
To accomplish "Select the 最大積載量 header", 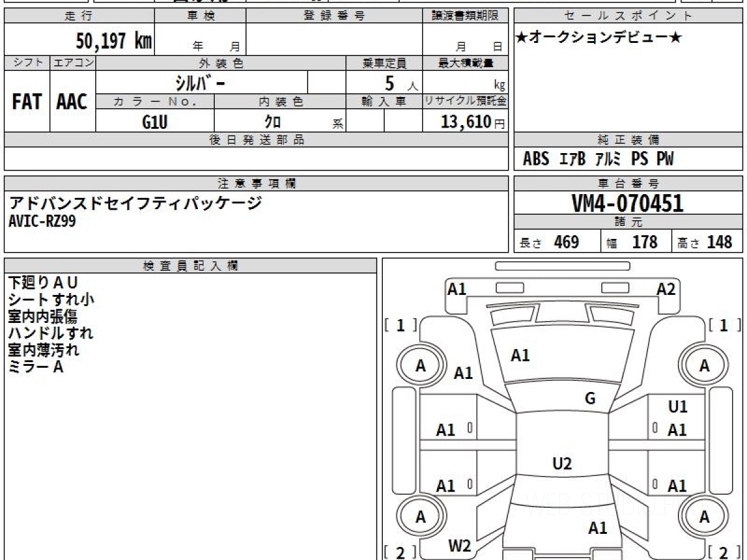I will tap(465, 63).
